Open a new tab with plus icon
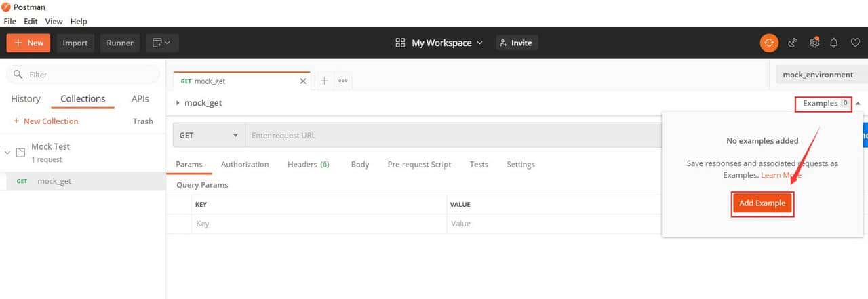The width and height of the screenshot is (868, 299). (324, 81)
